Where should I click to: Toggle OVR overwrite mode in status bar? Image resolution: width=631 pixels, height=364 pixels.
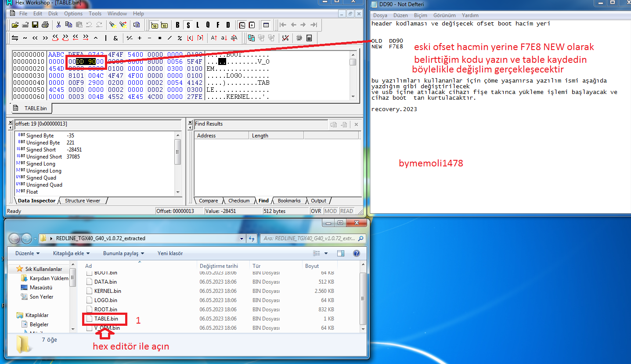(x=316, y=211)
